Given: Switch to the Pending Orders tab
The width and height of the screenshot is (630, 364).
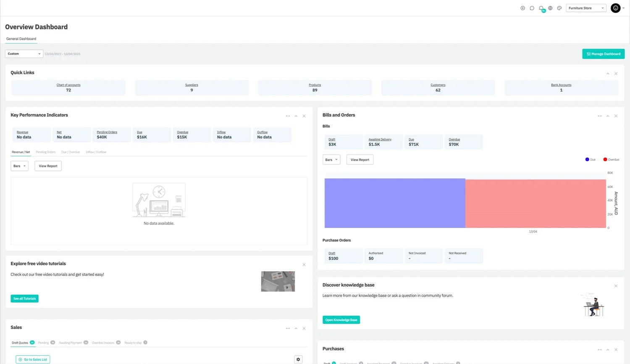Looking at the screenshot, I should [45, 152].
